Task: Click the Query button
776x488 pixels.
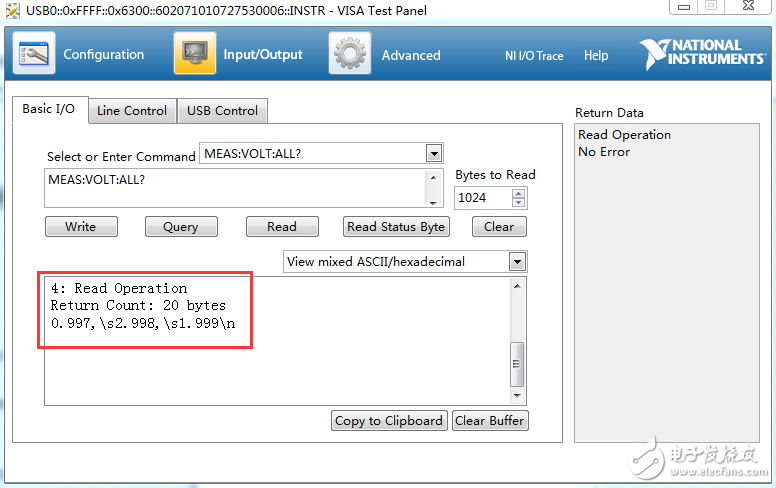Action: coord(181,227)
